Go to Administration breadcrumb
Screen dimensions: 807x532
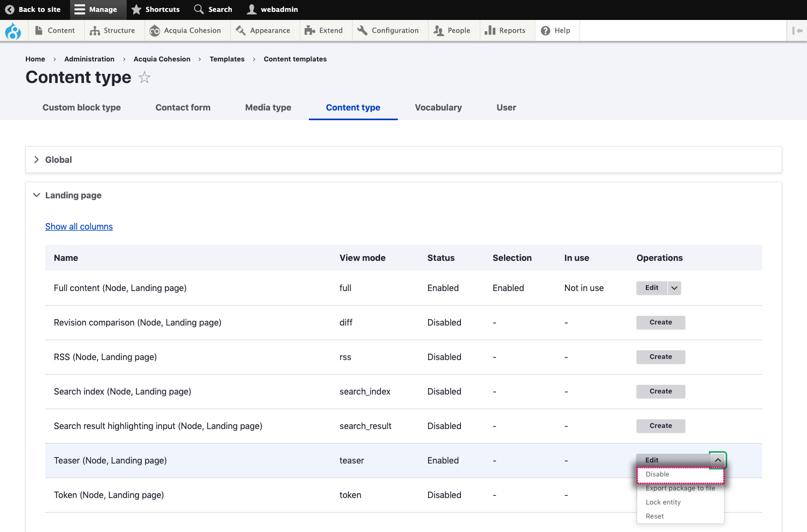coord(89,59)
